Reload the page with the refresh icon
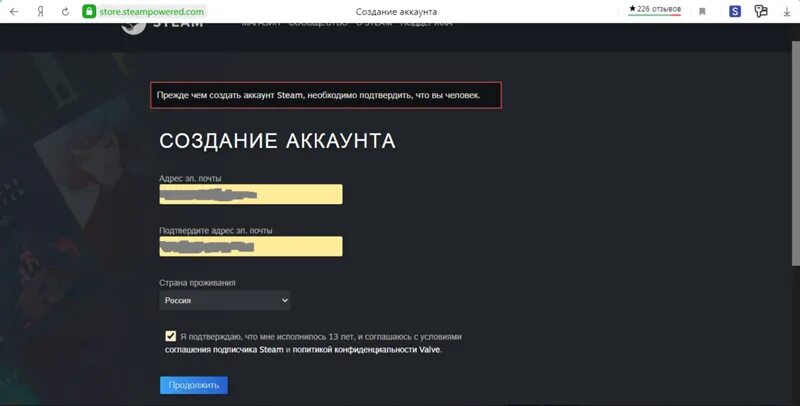This screenshot has width=800, height=406. click(65, 11)
